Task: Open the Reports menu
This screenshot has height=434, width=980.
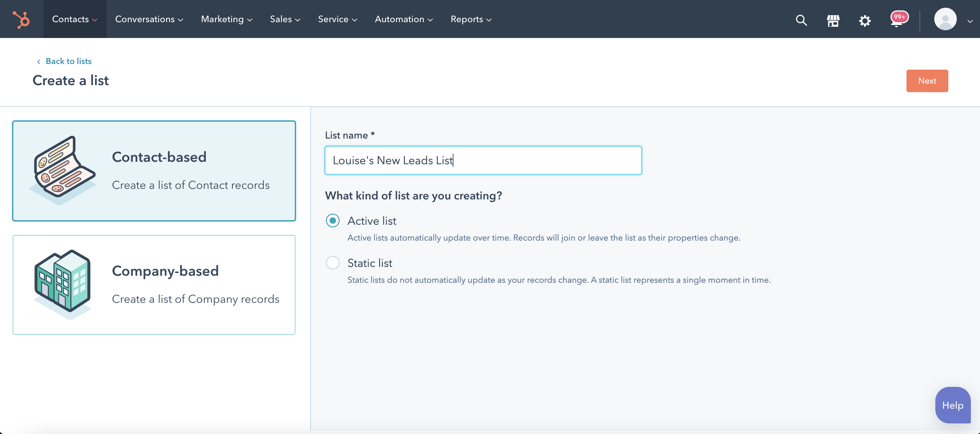Action: (x=471, y=19)
